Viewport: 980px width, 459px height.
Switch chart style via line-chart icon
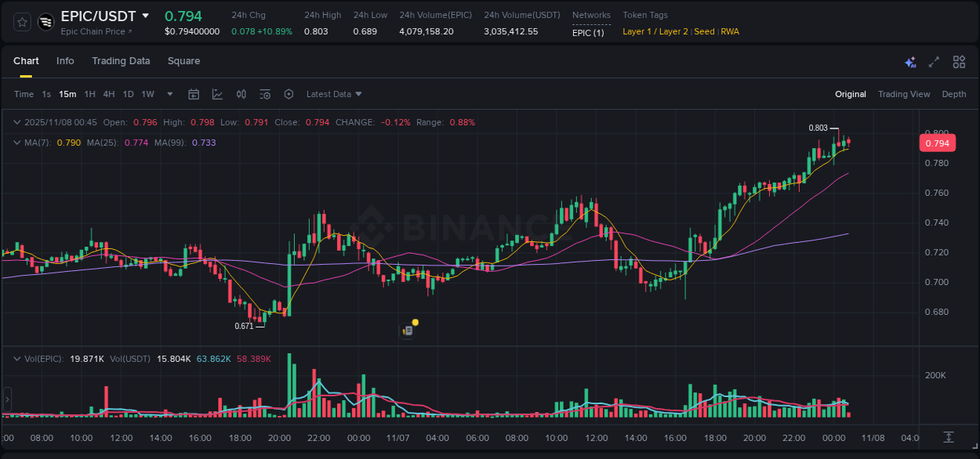coord(217,93)
